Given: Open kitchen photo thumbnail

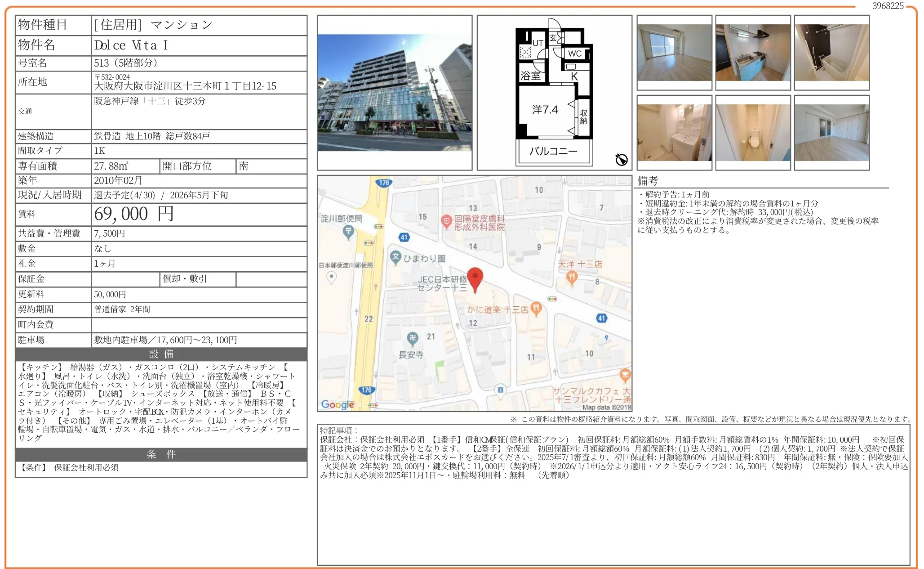Looking at the screenshot, I should (753, 53).
